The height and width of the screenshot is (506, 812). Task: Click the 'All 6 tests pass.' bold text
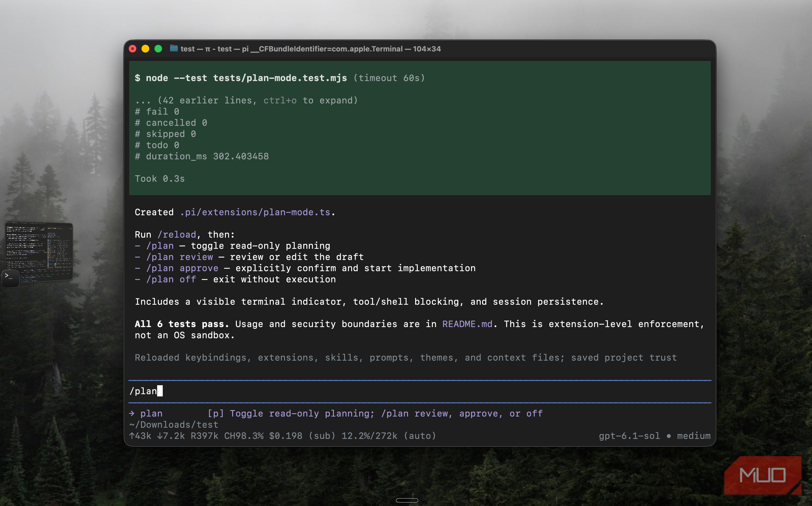click(x=182, y=324)
